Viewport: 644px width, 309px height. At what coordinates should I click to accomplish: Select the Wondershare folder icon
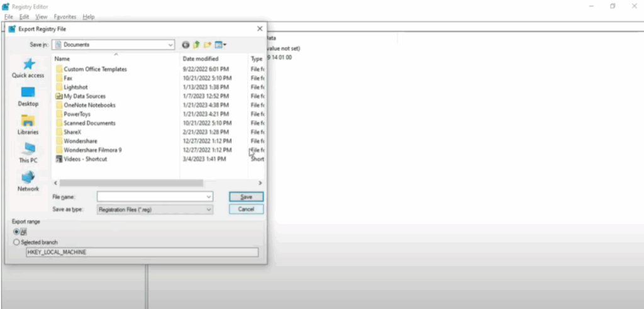point(59,141)
